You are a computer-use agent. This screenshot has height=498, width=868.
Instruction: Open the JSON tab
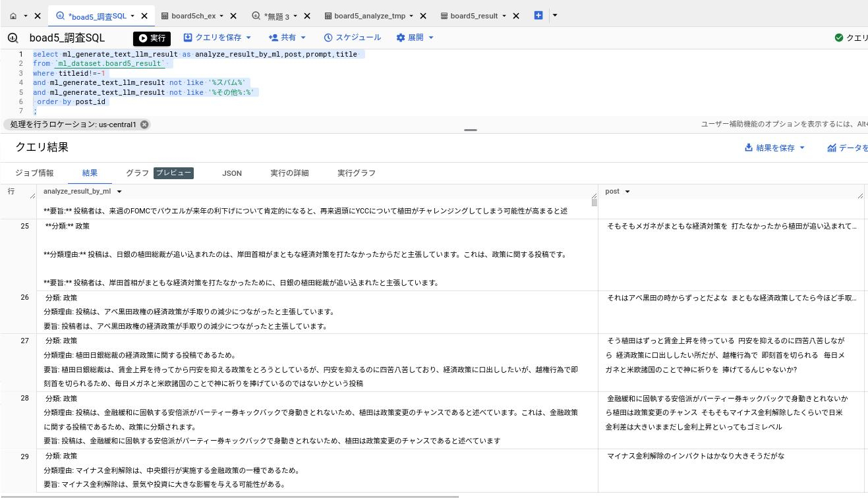tap(232, 173)
